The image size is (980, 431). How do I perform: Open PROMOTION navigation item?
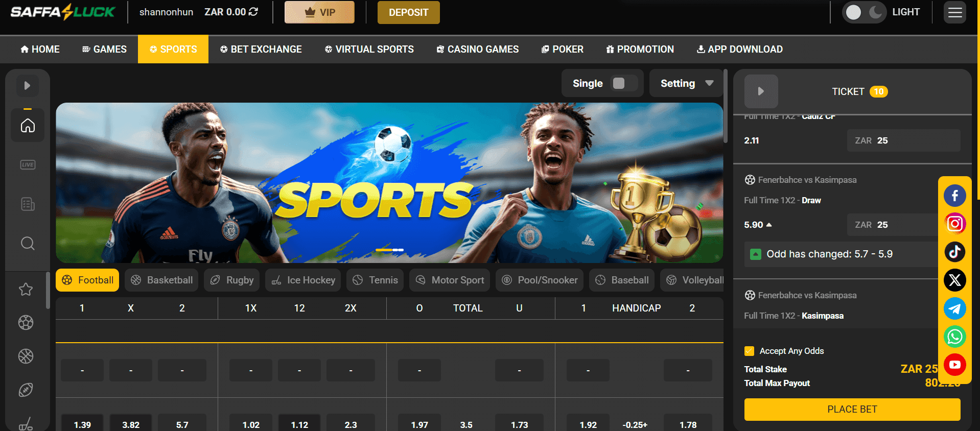640,49
